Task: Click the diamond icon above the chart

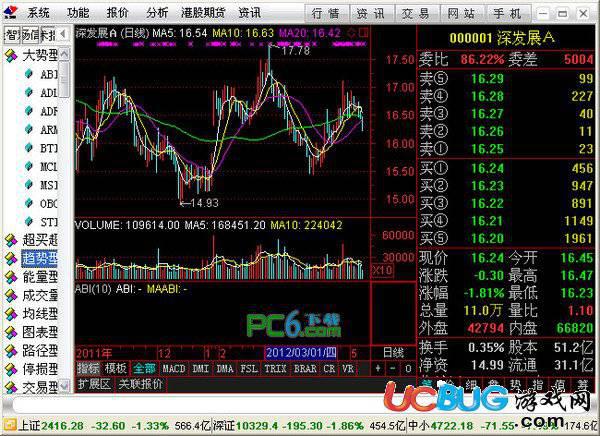Action: (x=351, y=33)
